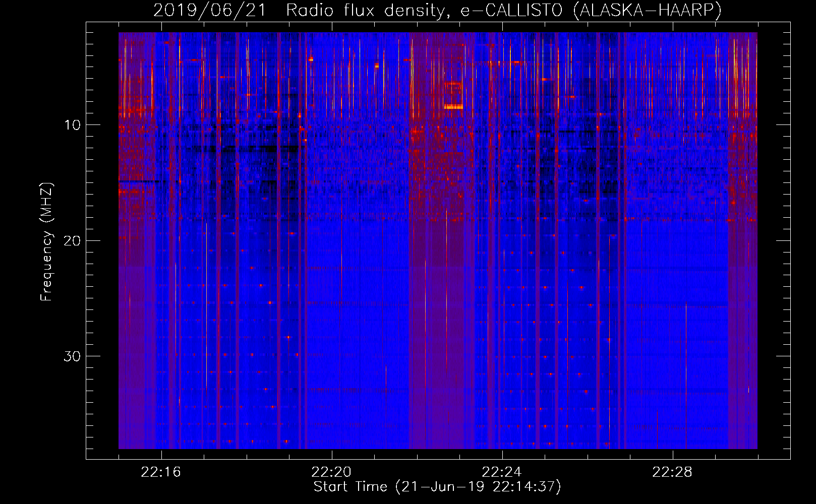This screenshot has height=504, width=816.
Task: Click the 'Start Time (21-Jun-19 22:14:37)' label
Action: click(x=437, y=487)
